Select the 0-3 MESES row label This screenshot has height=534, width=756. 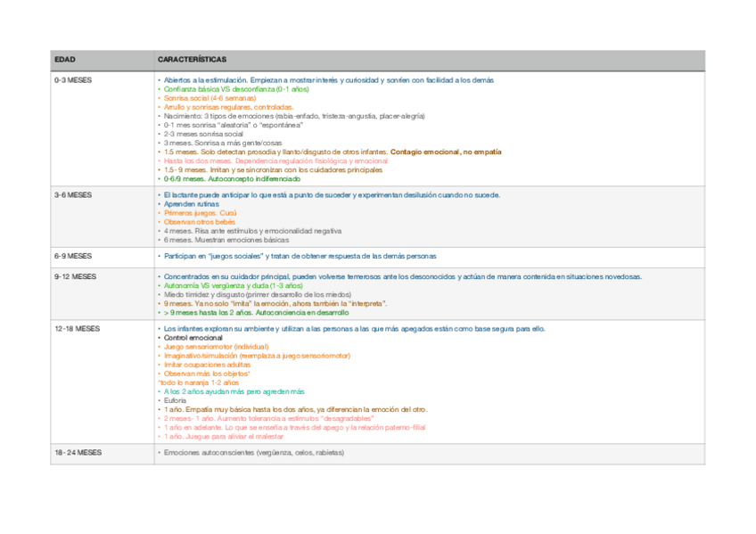73,80
